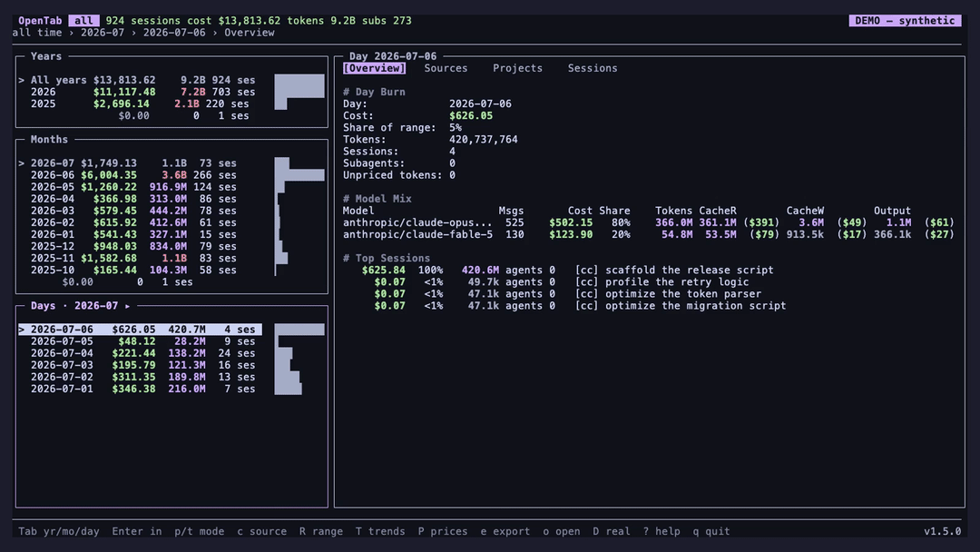Click the 'p/t mode' footer shortcut
Image resolution: width=980 pixels, height=552 pixels.
(x=200, y=531)
